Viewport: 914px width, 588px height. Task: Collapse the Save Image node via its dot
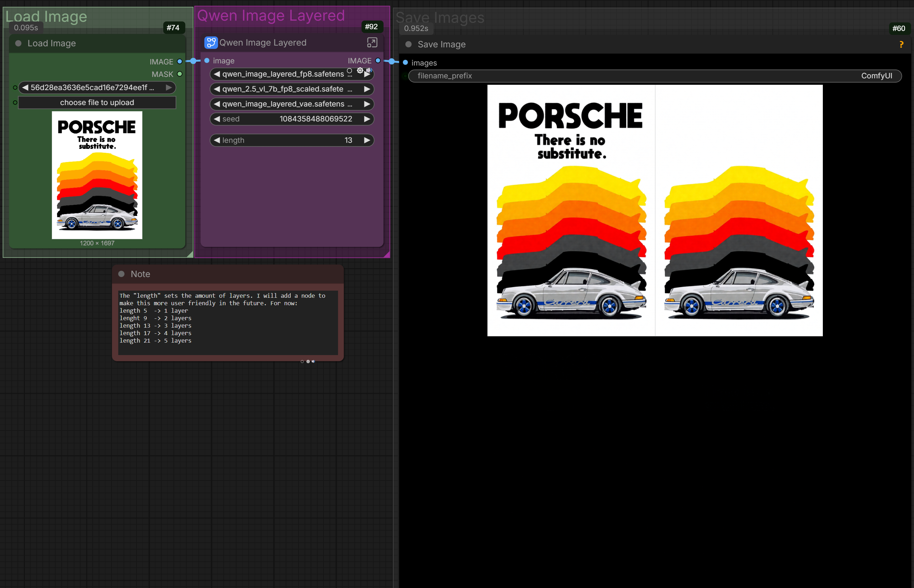coord(408,44)
